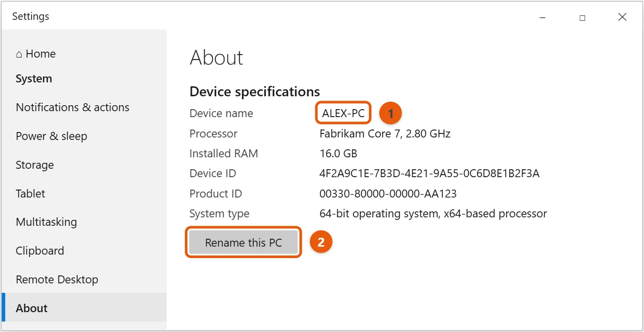644x332 pixels.
Task: Open Remote Desktop settings
Action: 57,279
